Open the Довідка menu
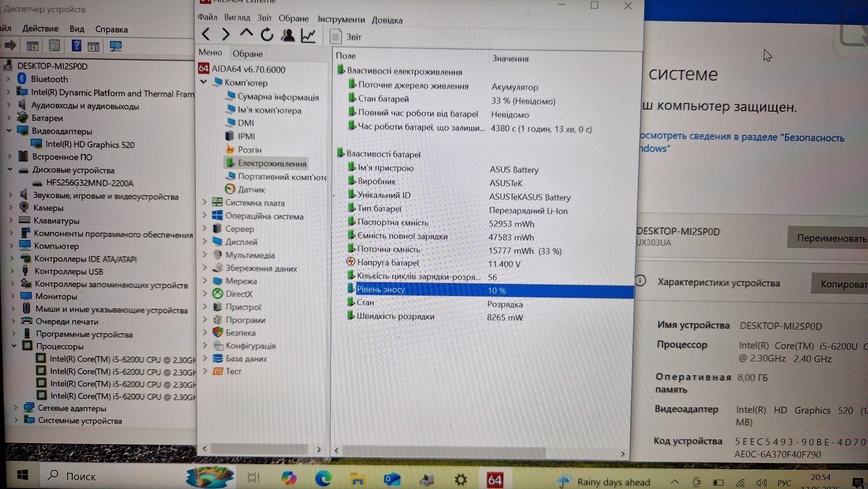 (x=387, y=20)
